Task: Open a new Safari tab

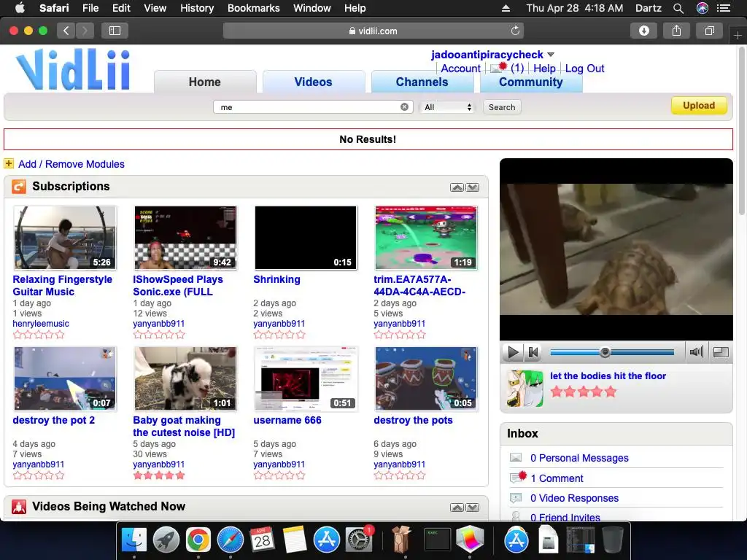Action: (x=738, y=35)
